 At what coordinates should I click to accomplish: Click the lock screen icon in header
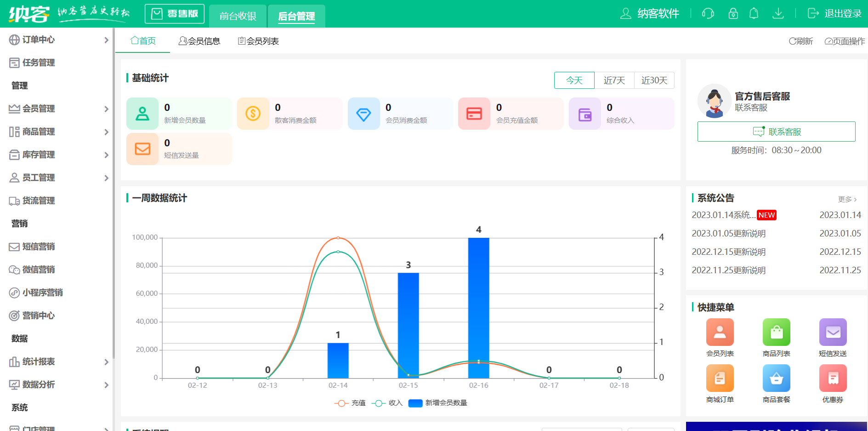pos(733,13)
